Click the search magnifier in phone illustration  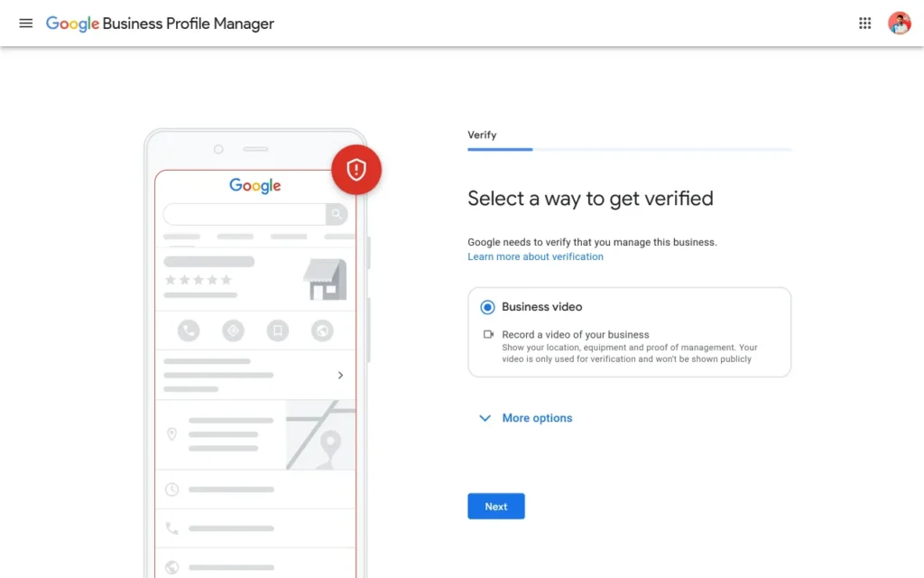[x=337, y=214]
